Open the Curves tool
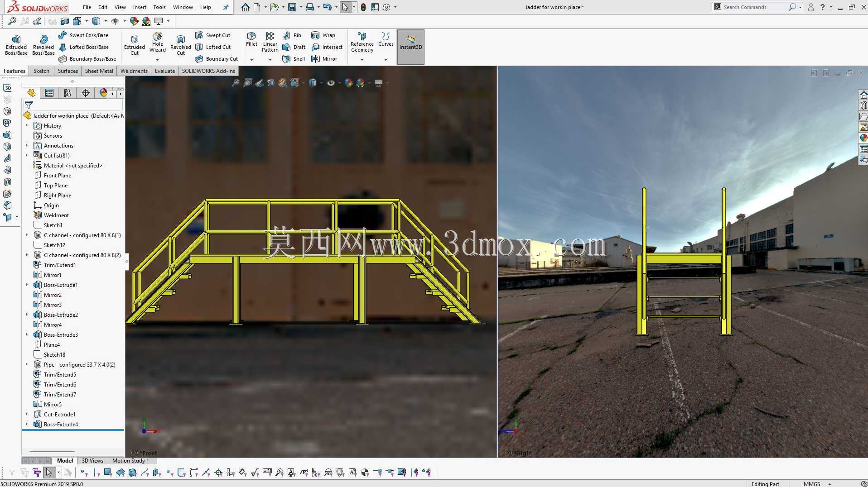This screenshot has width=868, height=487. pyautogui.click(x=386, y=39)
